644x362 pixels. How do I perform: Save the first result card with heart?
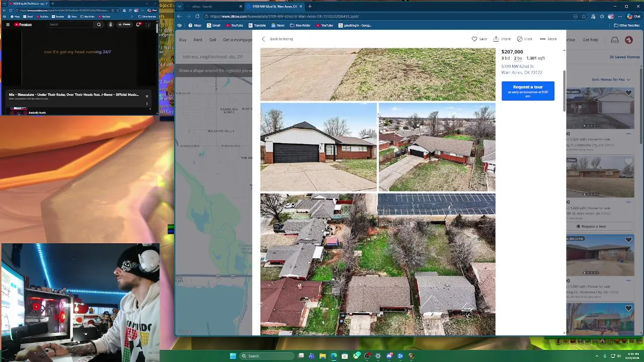628,93
